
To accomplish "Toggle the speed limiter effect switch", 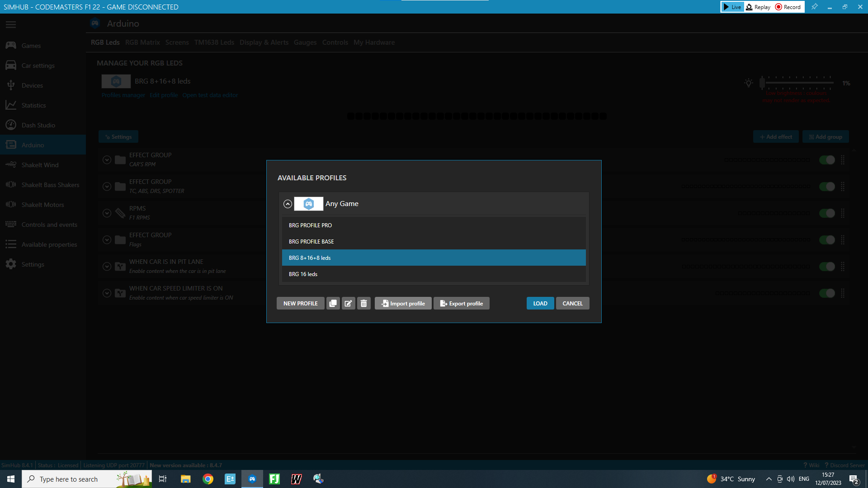I will click(x=827, y=293).
